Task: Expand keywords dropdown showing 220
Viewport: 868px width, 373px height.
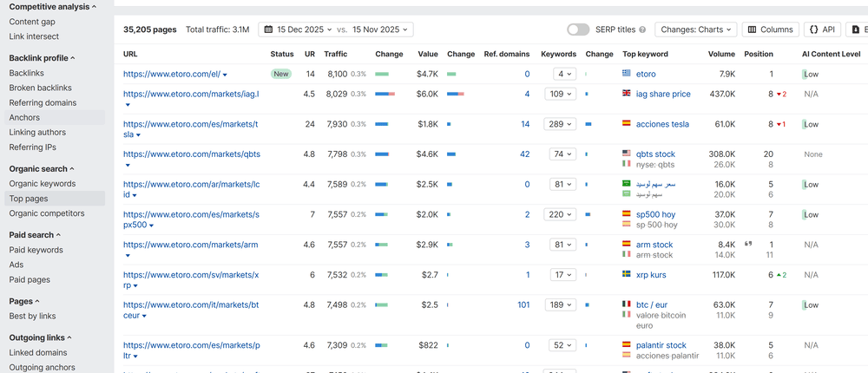Action: coord(560,214)
